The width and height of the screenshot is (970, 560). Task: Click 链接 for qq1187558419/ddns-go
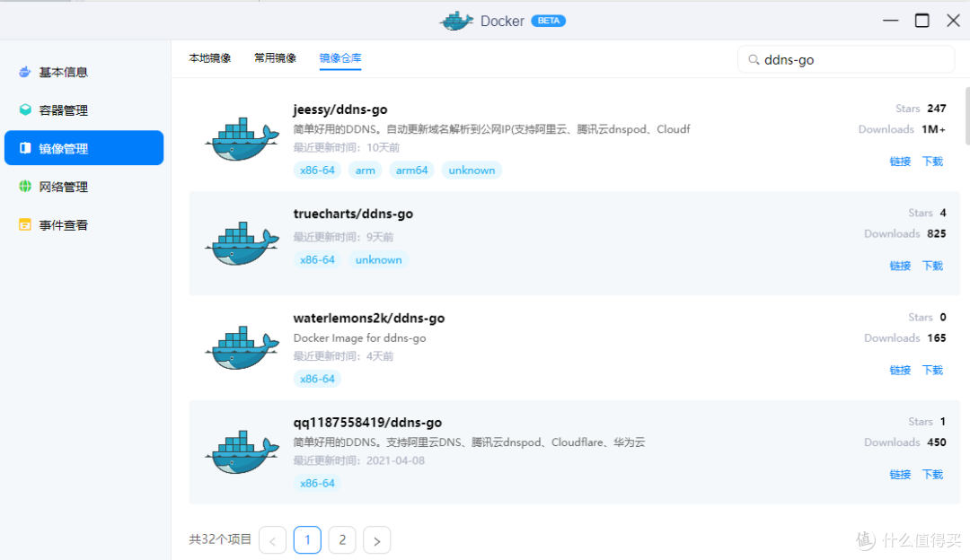click(900, 475)
